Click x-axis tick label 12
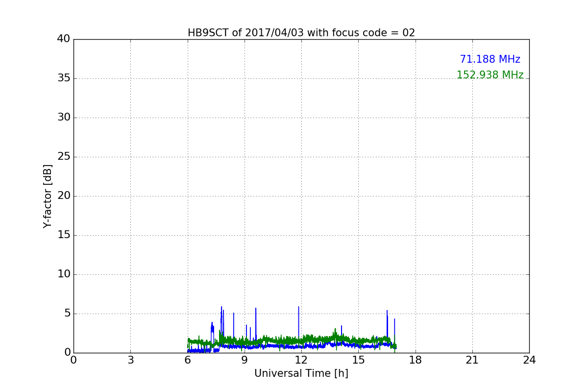 click(301, 360)
